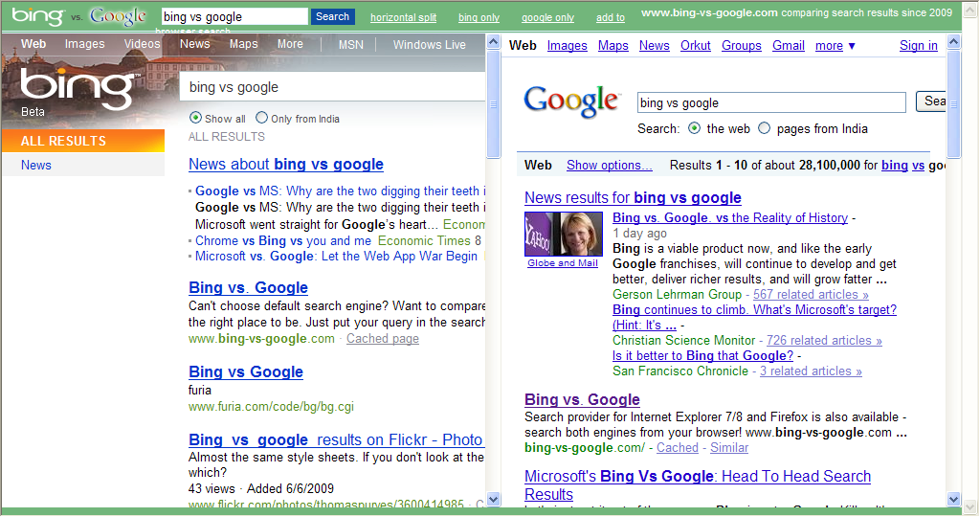This screenshot has width=980, height=517.
Task: Click the Google logo in top header
Action: [118, 16]
